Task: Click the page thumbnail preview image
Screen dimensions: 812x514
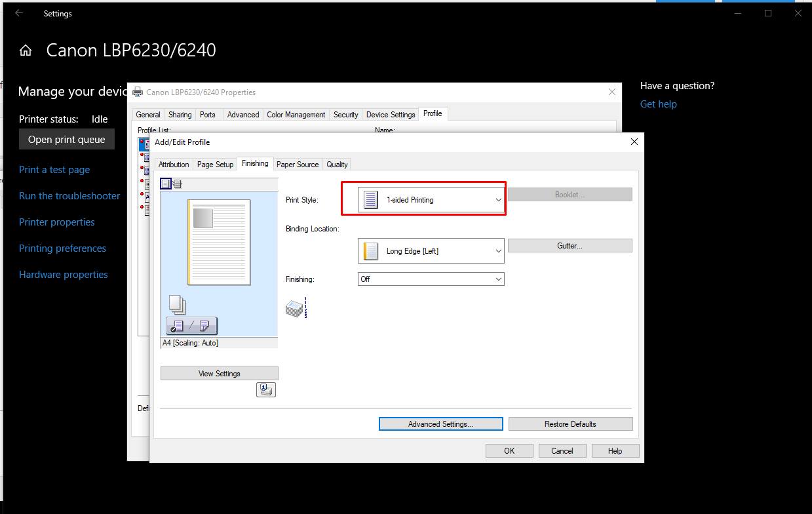Action: pos(219,242)
